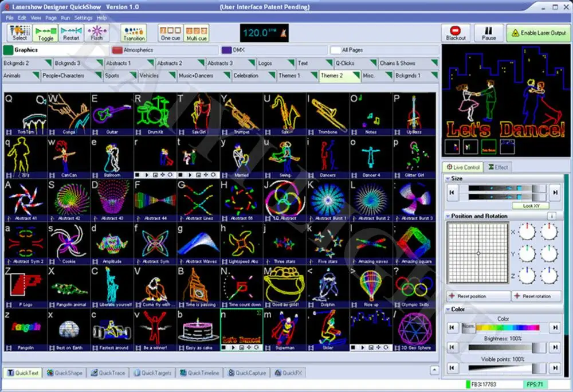573x392 pixels.
Task: Switch to Music+Dancers page tab
Action: [x=204, y=76]
